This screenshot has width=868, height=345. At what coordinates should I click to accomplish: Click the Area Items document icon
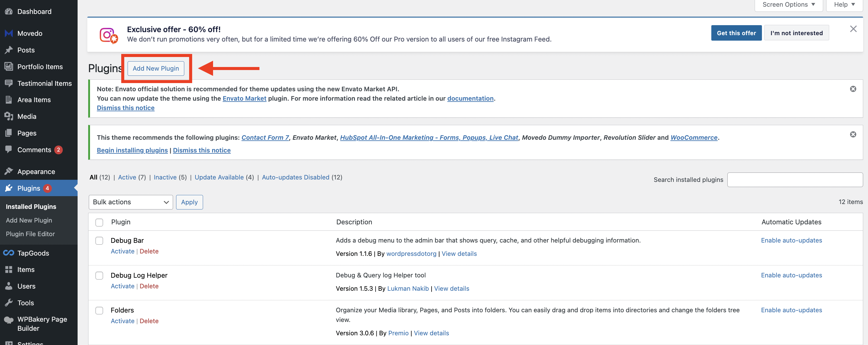coord(9,100)
